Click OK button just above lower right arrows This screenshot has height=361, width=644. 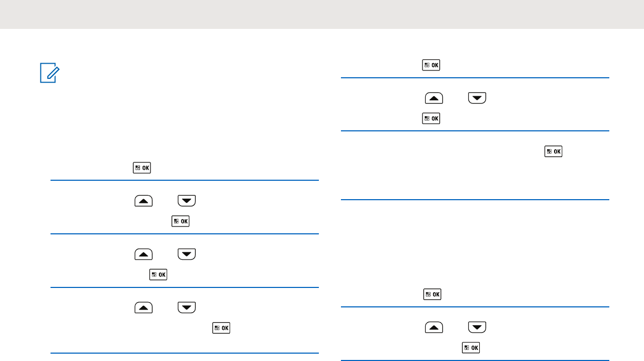431,295
